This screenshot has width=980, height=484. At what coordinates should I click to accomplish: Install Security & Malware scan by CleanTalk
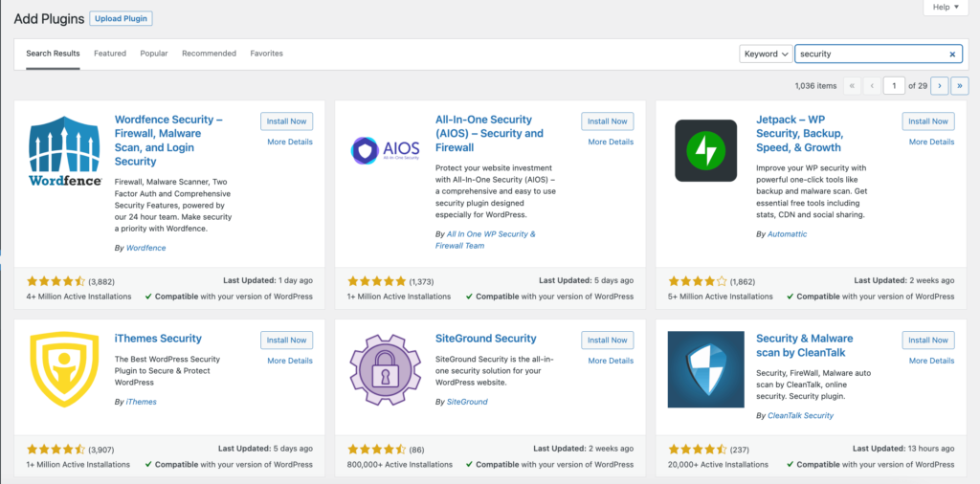tap(928, 341)
